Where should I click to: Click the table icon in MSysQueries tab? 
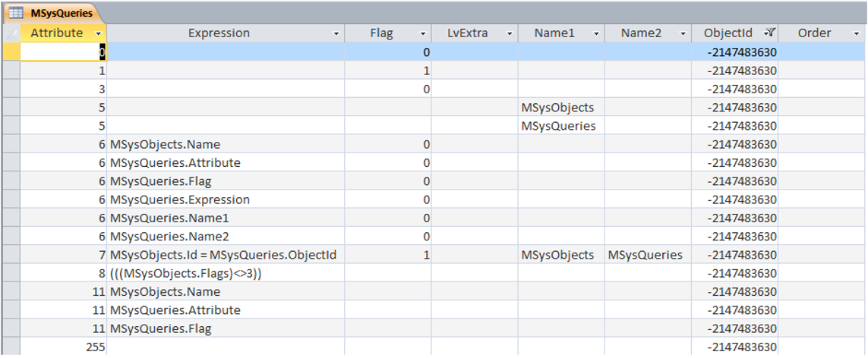coord(15,12)
